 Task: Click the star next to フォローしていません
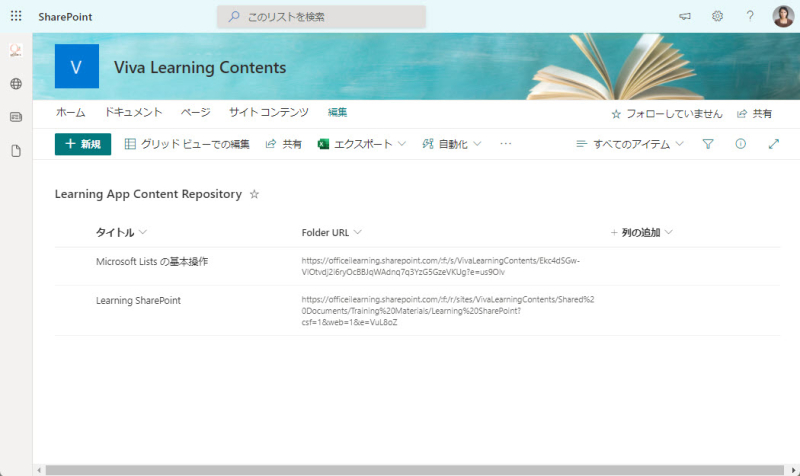coord(616,114)
